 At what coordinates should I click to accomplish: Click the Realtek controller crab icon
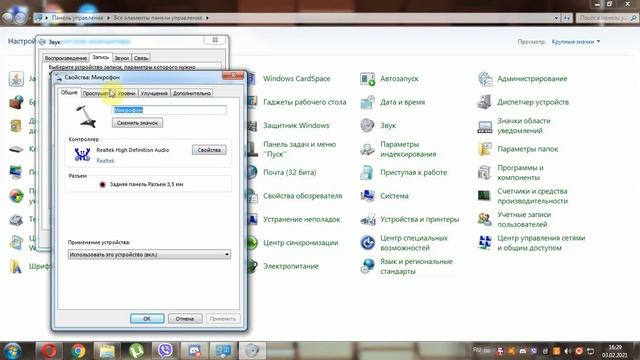pyautogui.click(x=82, y=154)
